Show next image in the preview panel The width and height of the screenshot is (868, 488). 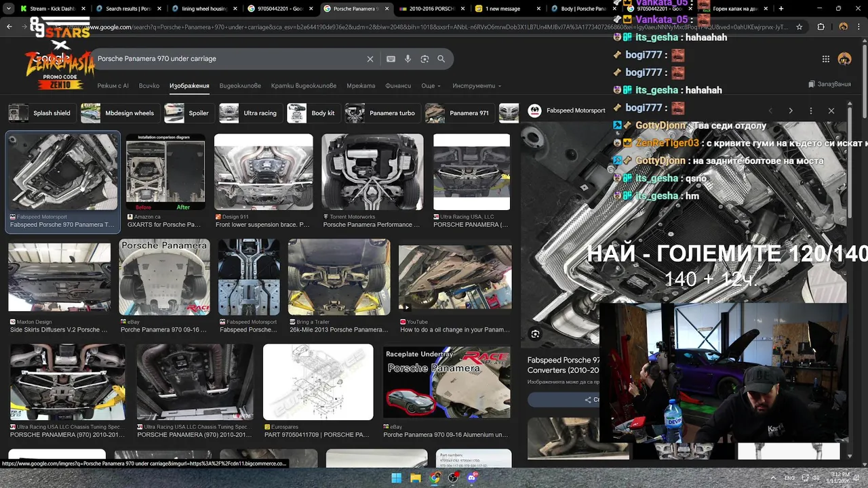pyautogui.click(x=791, y=110)
